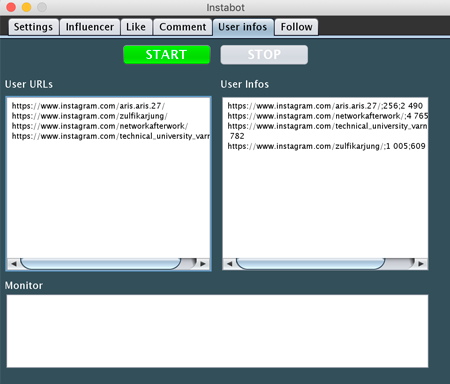Click the technical_university info line in User Infos
The image size is (450, 384).
[327, 126]
